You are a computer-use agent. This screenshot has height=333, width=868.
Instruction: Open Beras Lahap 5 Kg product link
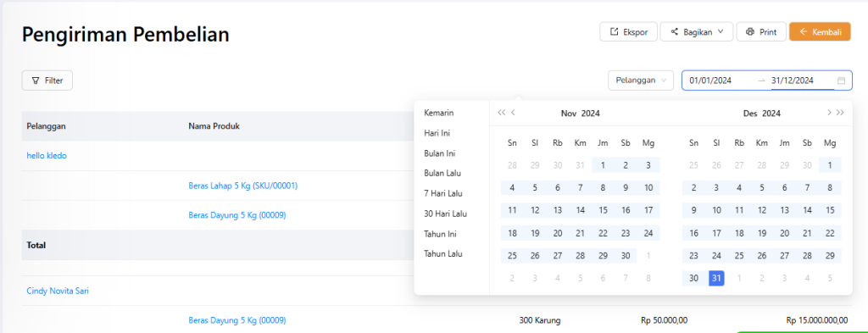click(x=243, y=186)
